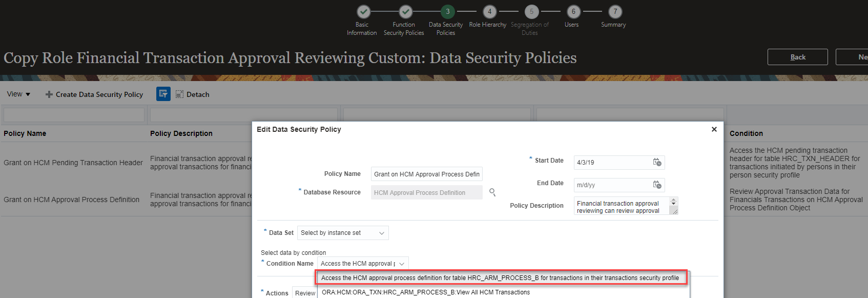Viewport: 868px width, 298px height.
Task: Collapse the Condition Name dropdown
Action: coord(402,264)
